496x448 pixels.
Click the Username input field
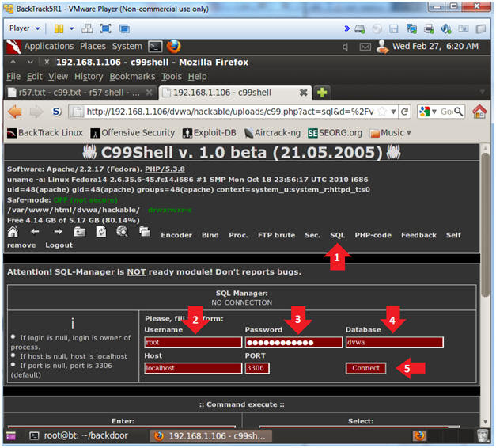(x=193, y=342)
